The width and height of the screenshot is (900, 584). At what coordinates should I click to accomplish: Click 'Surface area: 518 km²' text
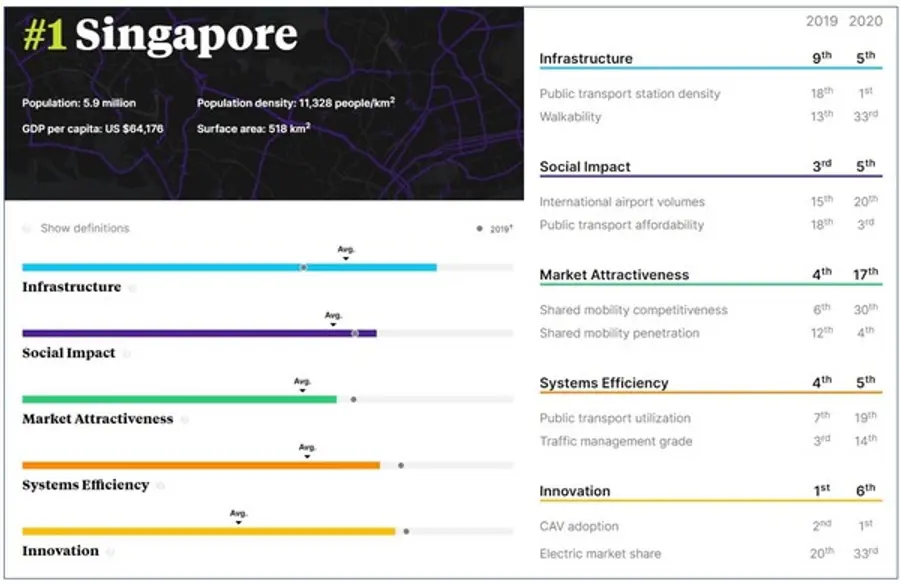point(254,128)
